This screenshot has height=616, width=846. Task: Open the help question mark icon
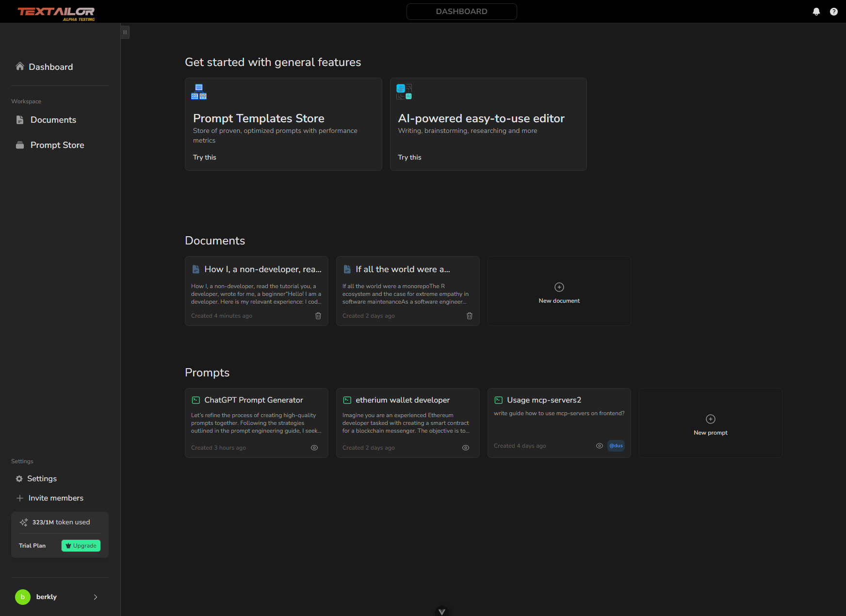(x=834, y=11)
